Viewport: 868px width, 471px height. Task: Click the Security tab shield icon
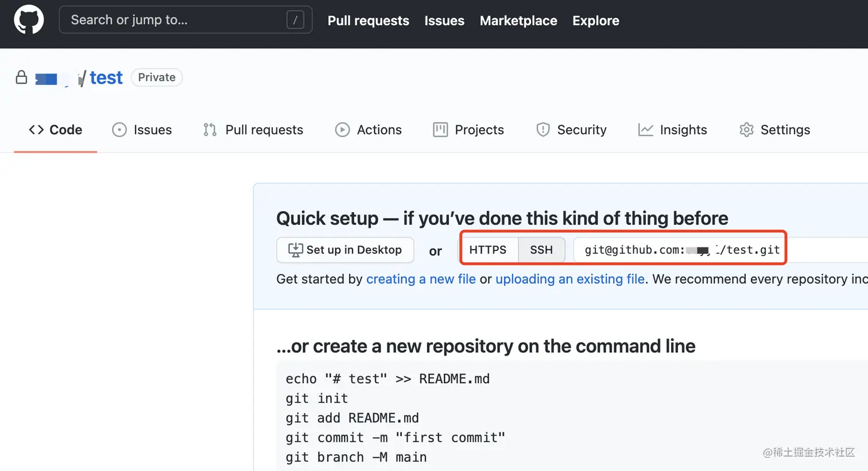click(542, 130)
